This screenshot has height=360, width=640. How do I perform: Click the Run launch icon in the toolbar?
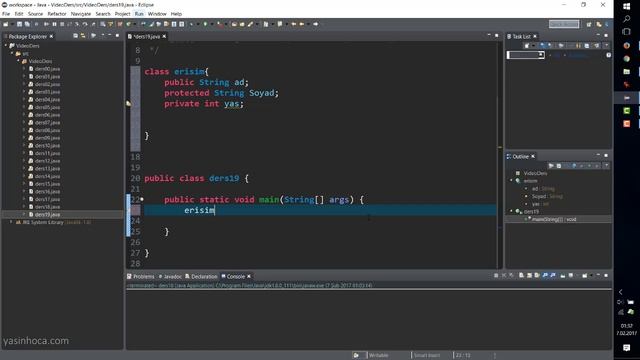205,24
